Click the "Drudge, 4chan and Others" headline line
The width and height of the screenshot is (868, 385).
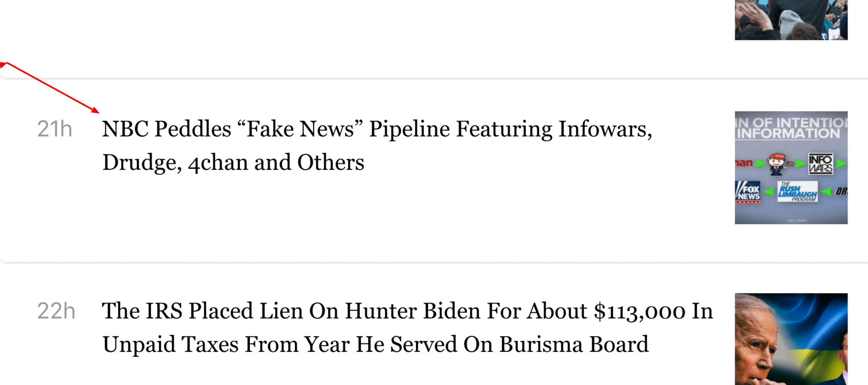pyautogui.click(x=233, y=162)
